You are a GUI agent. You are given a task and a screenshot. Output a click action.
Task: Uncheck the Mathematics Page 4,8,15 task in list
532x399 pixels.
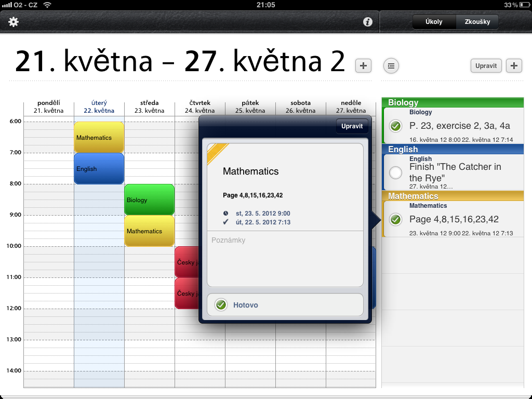395,220
